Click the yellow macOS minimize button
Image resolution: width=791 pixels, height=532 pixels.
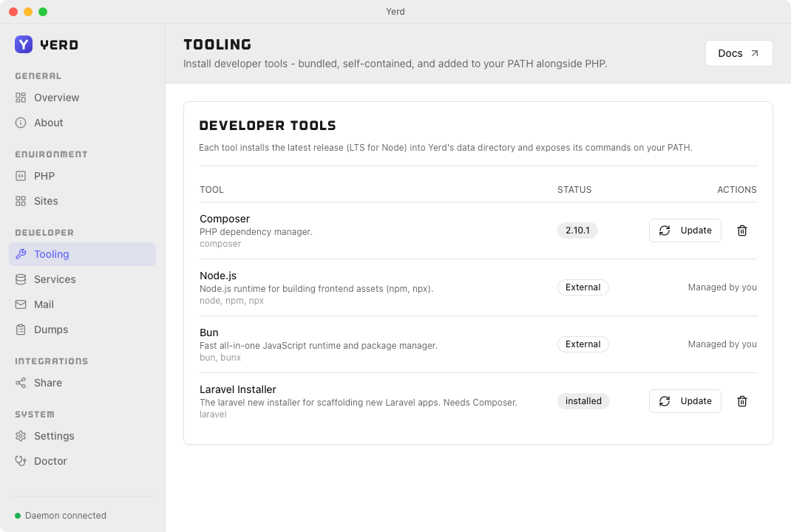click(x=28, y=12)
